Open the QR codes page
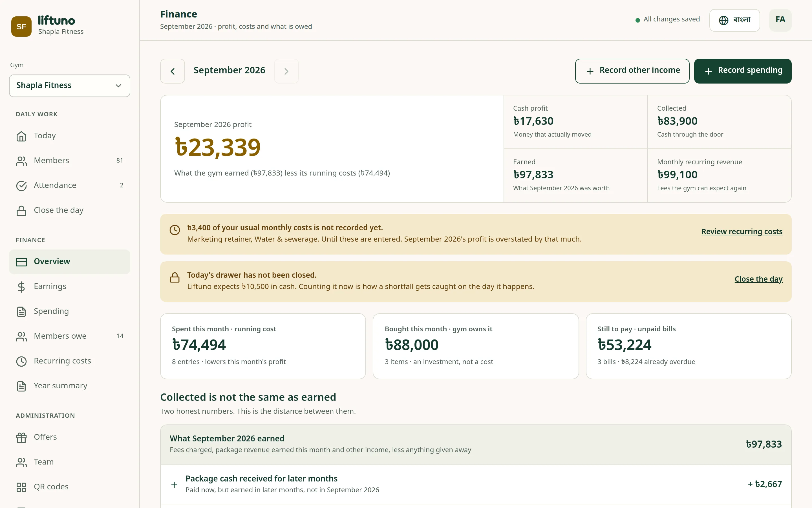Screen dimensions: 812x508 pos(69,487)
